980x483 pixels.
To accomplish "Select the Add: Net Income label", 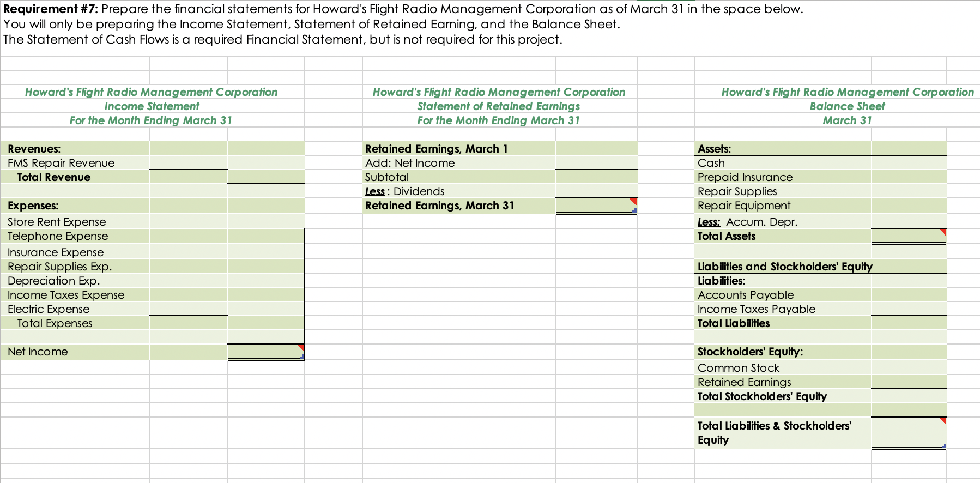I will pos(459,163).
